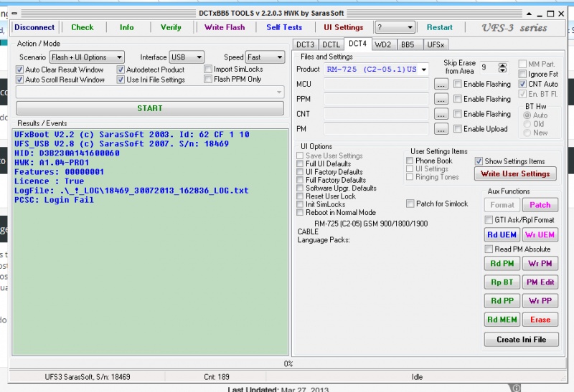Click the Restart toolbar button

coord(439,27)
